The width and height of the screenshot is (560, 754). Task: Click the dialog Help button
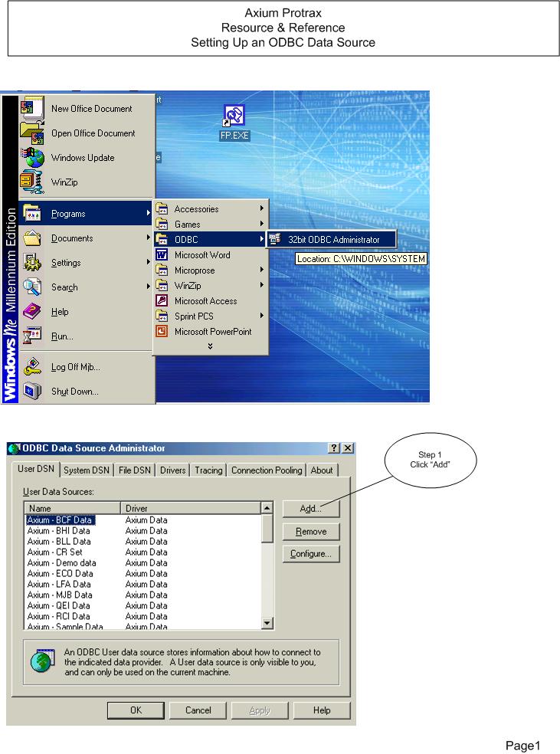[322, 710]
